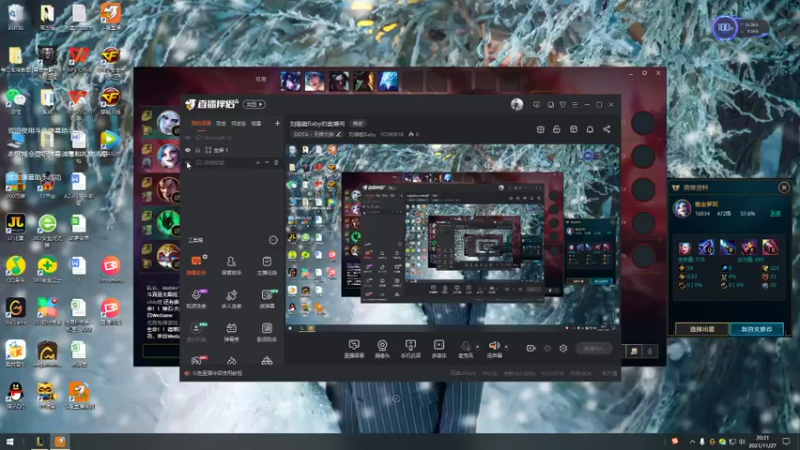Click the orange streaming app taskbar icon
800x450 pixels.
pyautogui.click(x=60, y=441)
